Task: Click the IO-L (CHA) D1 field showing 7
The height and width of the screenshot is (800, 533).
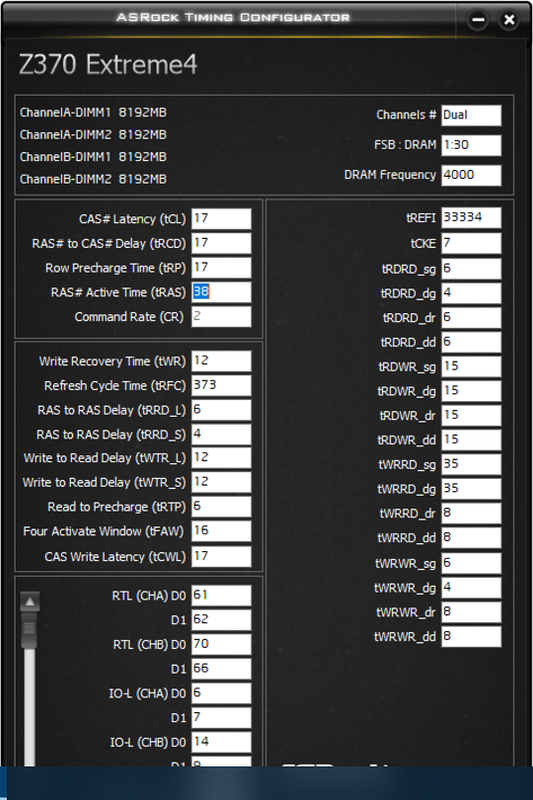Action: pos(221,718)
